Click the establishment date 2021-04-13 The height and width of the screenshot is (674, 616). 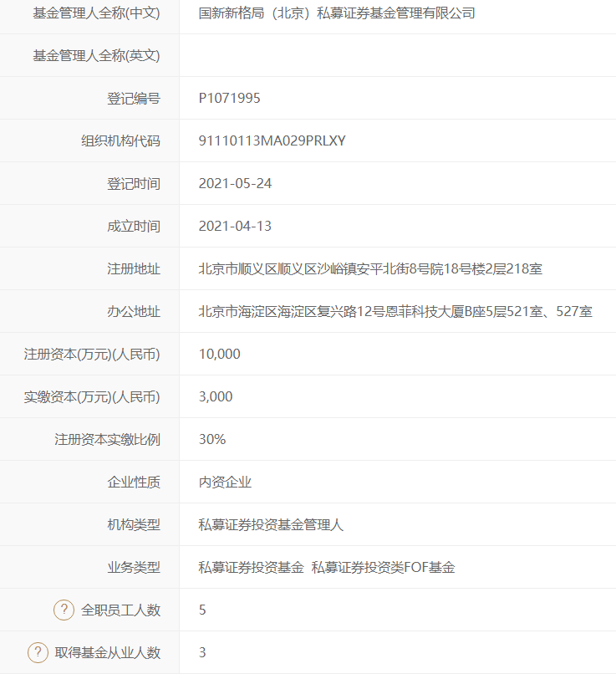pos(235,226)
